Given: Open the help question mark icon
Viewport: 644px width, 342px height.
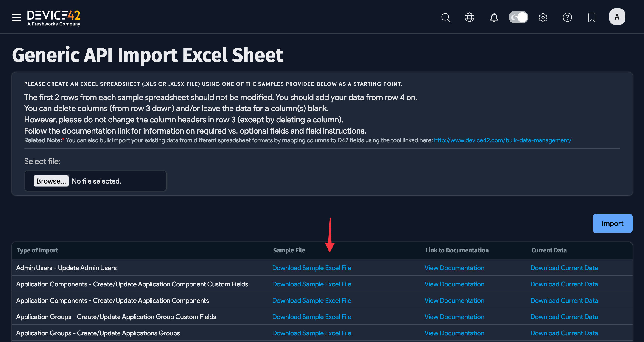Looking at the screenshot, I should [x=567, y=17].
